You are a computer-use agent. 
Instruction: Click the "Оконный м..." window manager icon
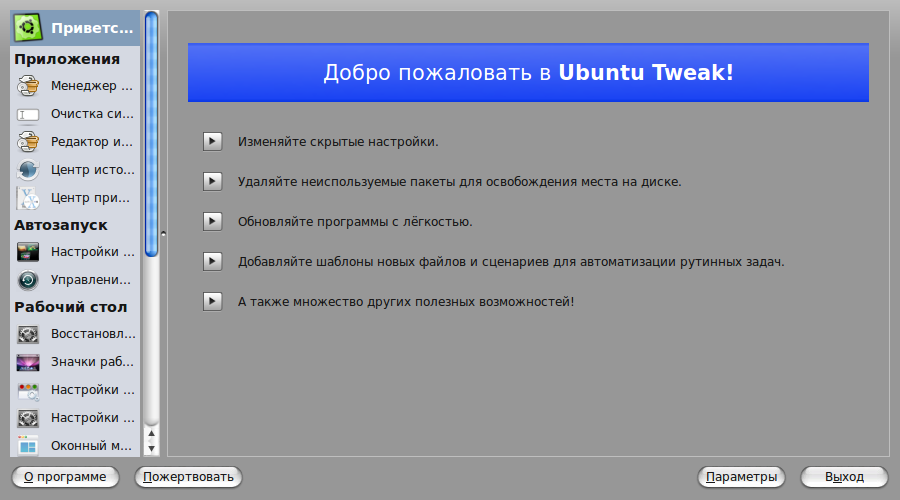tap(28, 446)
